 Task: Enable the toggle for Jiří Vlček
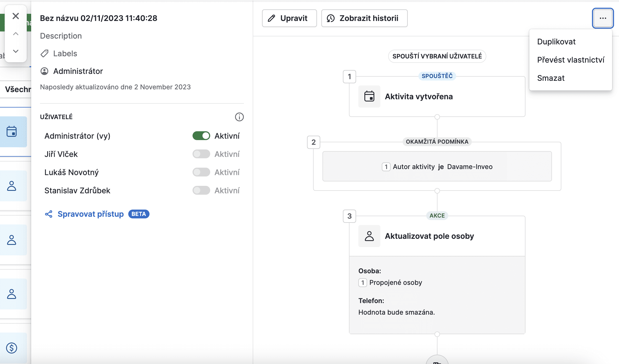point(201,154)
